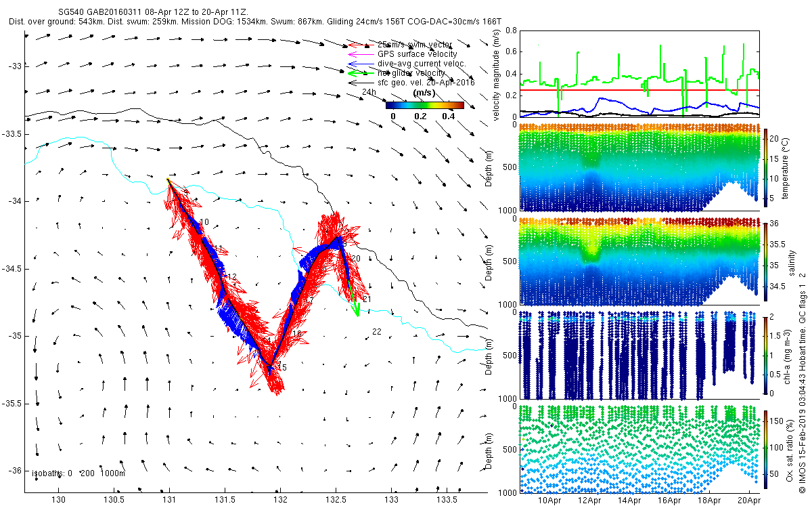Click the temperature depth-section panel
This screenshot has height=508, width=812.
click(x=638, y=167)
